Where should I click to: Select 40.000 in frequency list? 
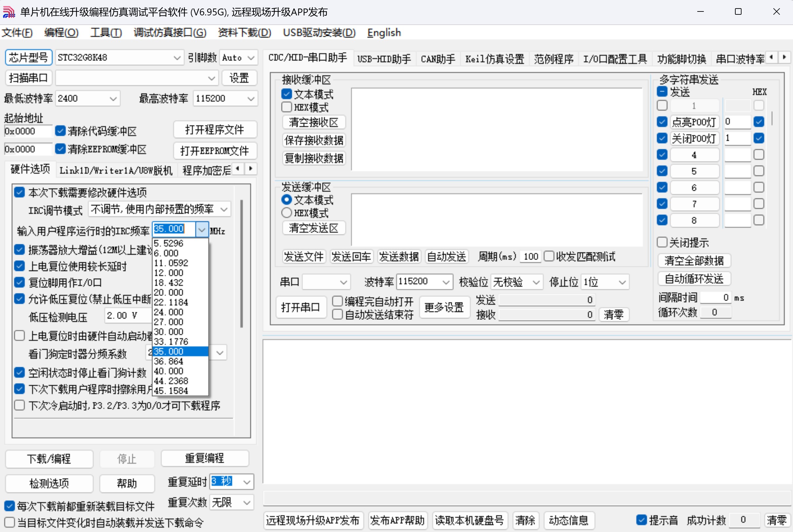pyautogui.click(x=180, y=371)
